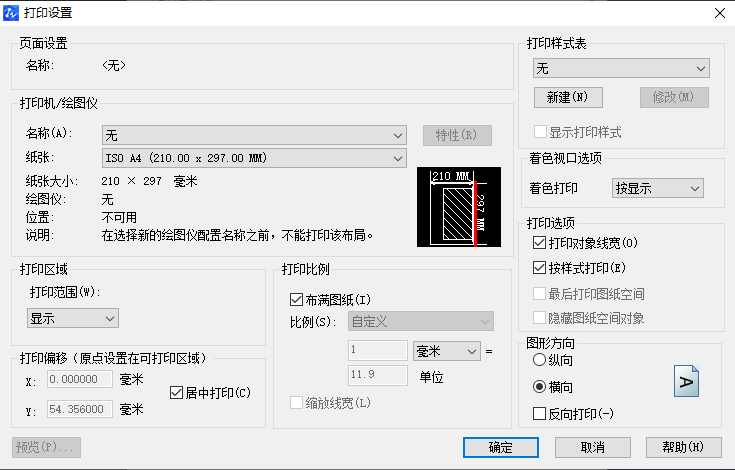Select the 横向 landscape radio button
Screen dimensions: 735x470
[x=541, y=386]
